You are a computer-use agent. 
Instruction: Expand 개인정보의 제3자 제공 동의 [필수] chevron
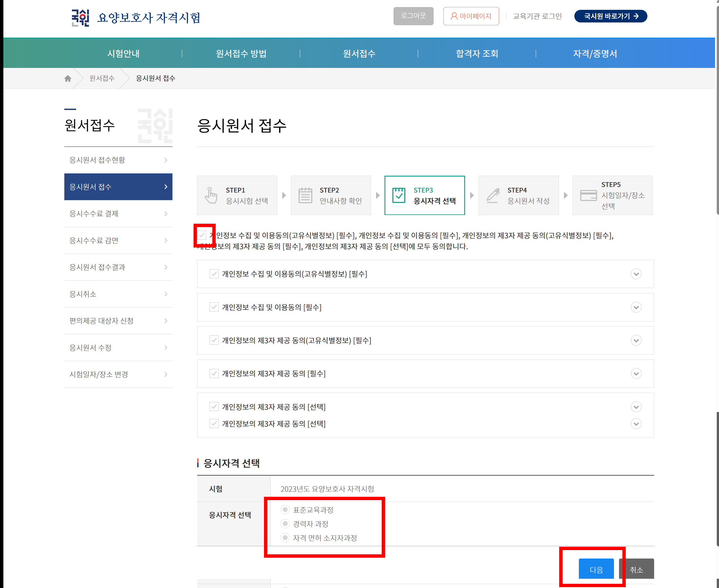point(636,374)
